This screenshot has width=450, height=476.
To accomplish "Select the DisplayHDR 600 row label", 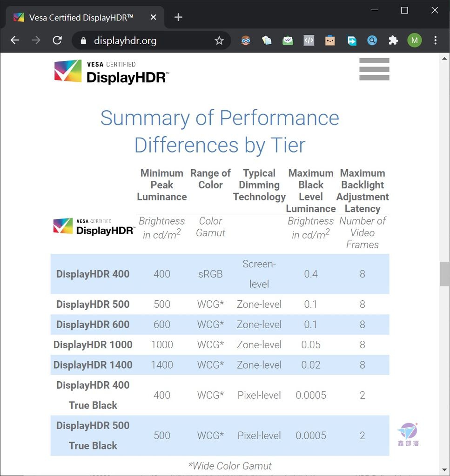I will pos(93,324).
